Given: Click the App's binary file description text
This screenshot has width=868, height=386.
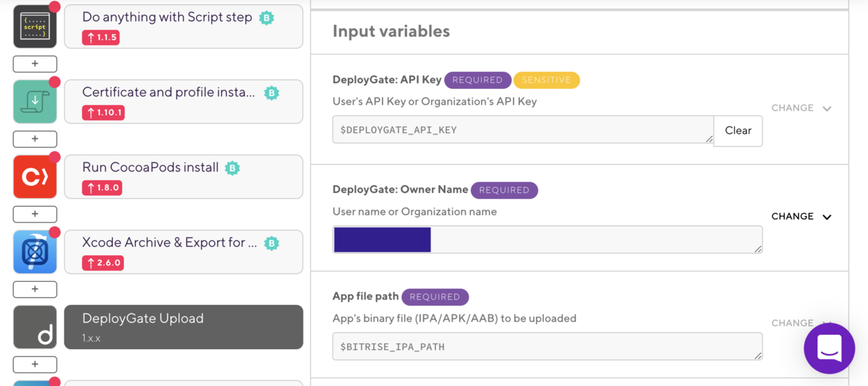Looking at the screenshot, I should coord(454,318).
